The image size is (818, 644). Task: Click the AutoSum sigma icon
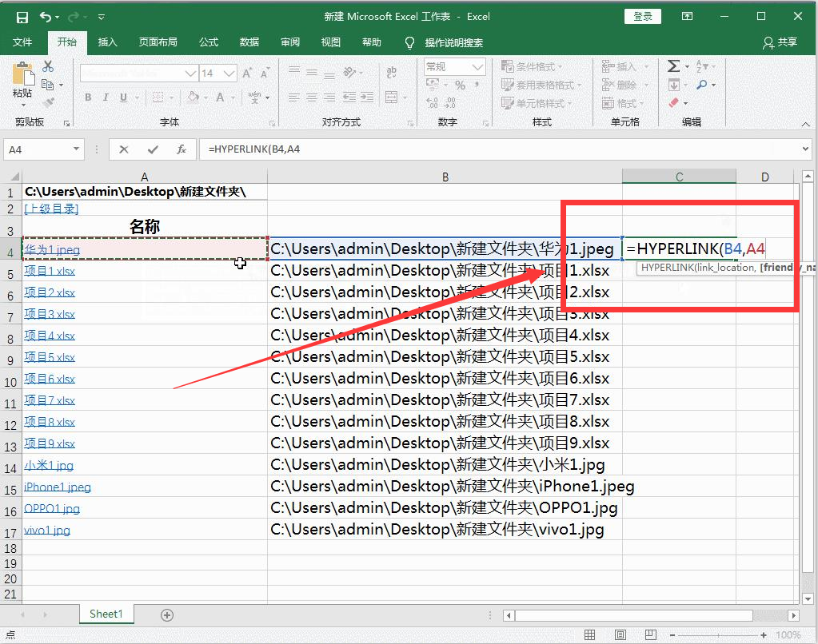click(x=673, y=66)
